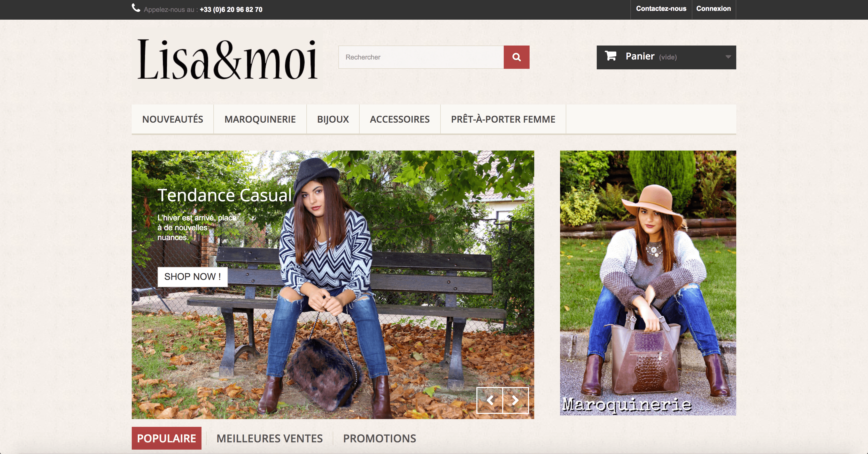The height and width of the screenshot is (454, 868).
Task: Click the Connexion link
Action: [x=713, y=9]
